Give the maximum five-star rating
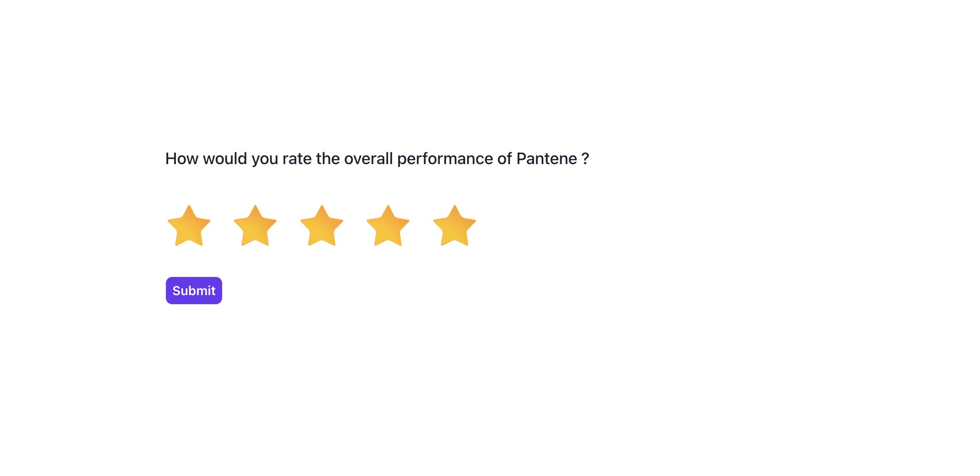This screenshot has width=980, height=476. coord(455,226)
